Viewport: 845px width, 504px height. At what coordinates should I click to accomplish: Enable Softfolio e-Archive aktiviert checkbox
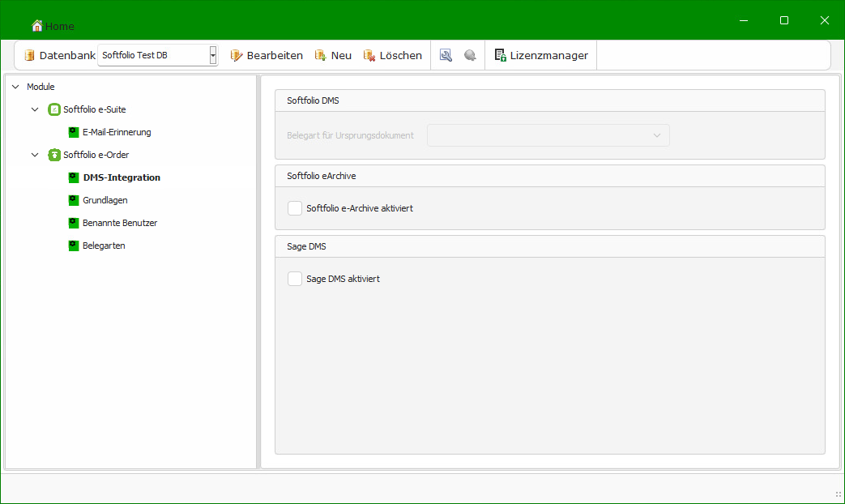click(295, 208)
